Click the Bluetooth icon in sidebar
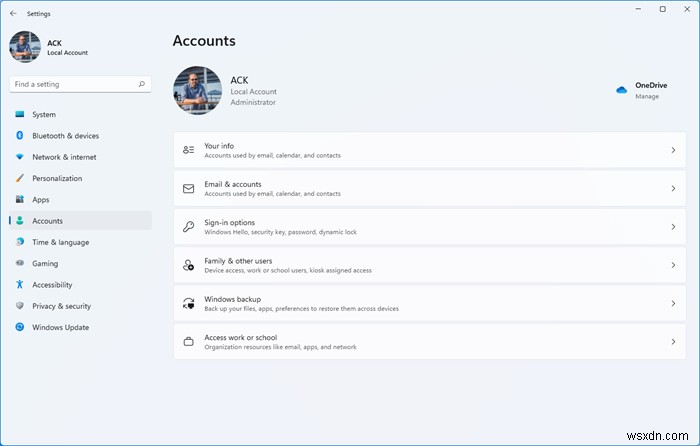 click(20, 135)
